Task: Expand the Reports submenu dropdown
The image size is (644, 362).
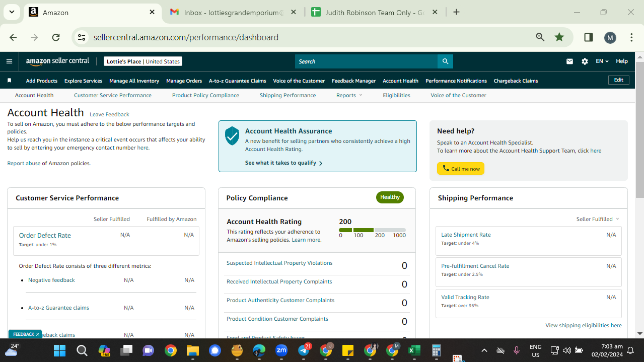Action: 349,95
